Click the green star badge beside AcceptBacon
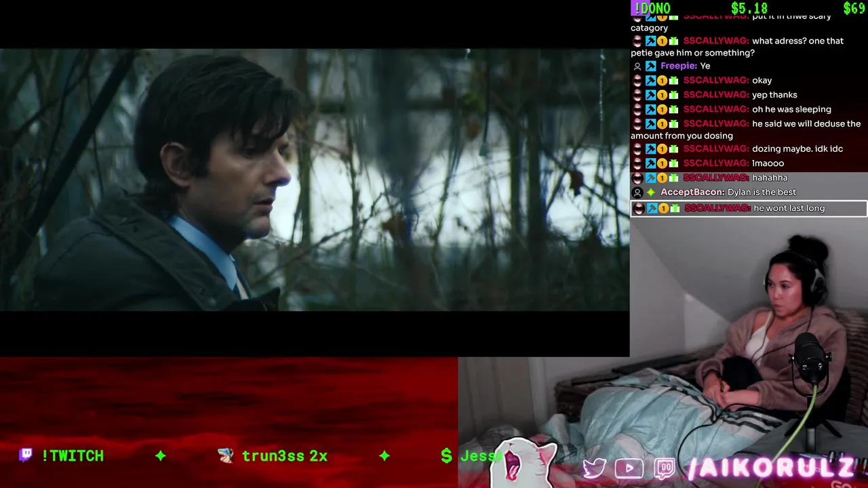This screenshot has width=868, height=488. 650,192
